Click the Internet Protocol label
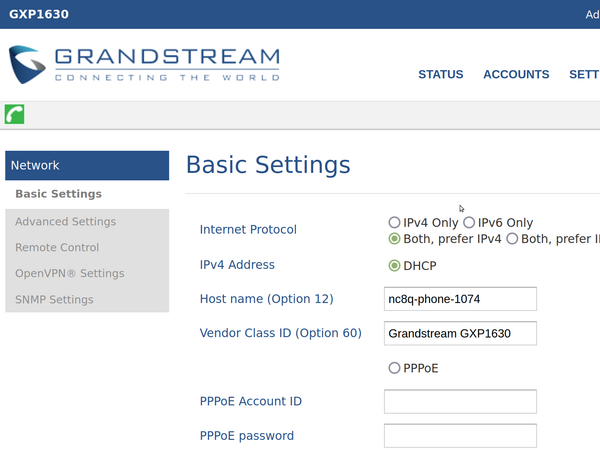The height and width of the screenshot is (450, 600). (248, 230)
